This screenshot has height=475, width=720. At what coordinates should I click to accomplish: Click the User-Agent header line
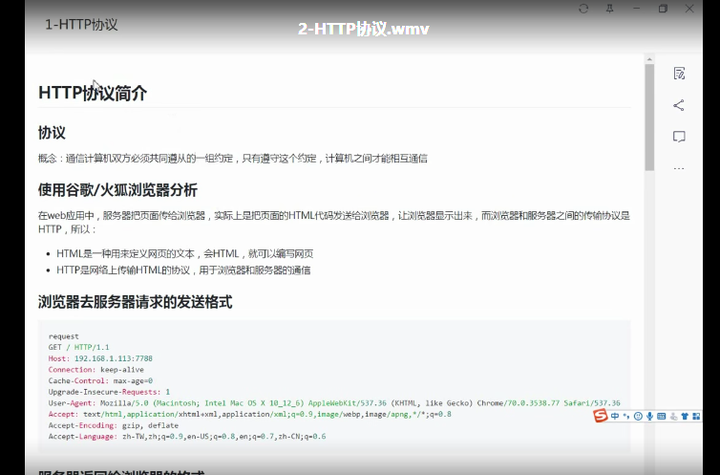pyautogui.click(x=334, y=403)
